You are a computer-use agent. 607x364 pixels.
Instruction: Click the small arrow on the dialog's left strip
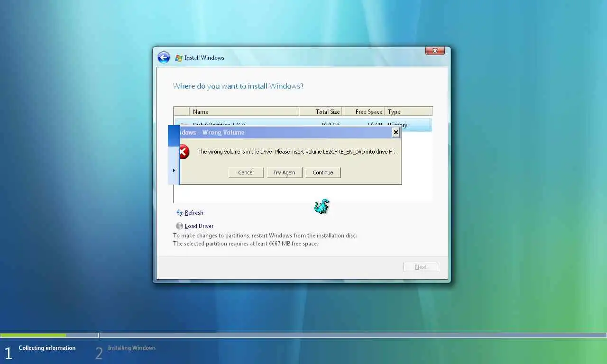[174, 170]
